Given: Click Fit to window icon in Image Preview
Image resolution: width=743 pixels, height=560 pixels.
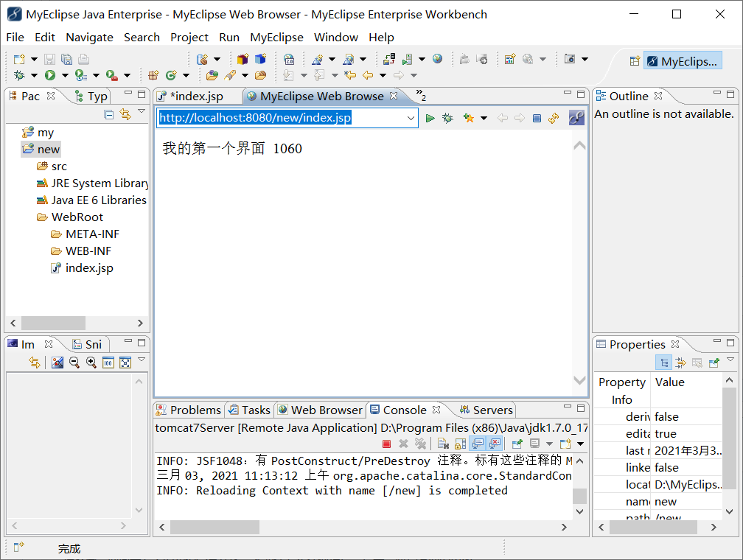Looking at the screenshot, I should point(125,363).
